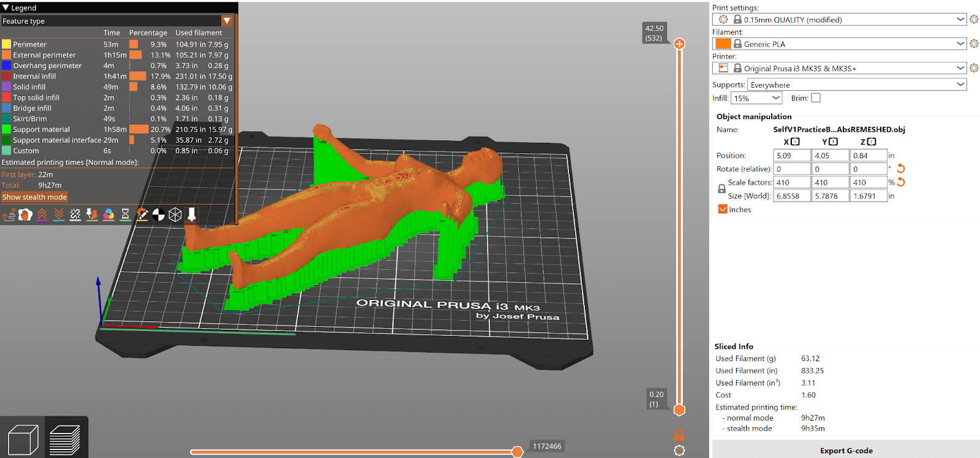Viewport: 980px width, 458px height.
Task: Toggle retractions visibility icon
Action: [42, 215]
